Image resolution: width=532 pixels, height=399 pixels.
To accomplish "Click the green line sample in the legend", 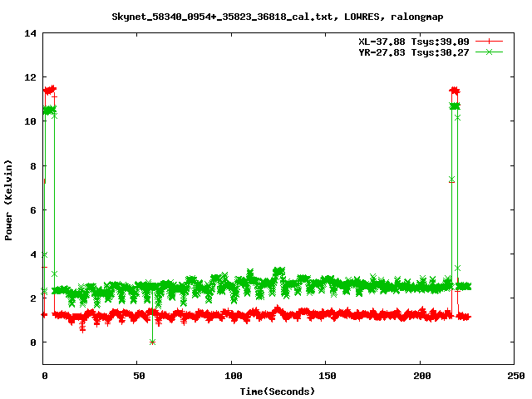I will pyautogui.click(x=489, y=52).
